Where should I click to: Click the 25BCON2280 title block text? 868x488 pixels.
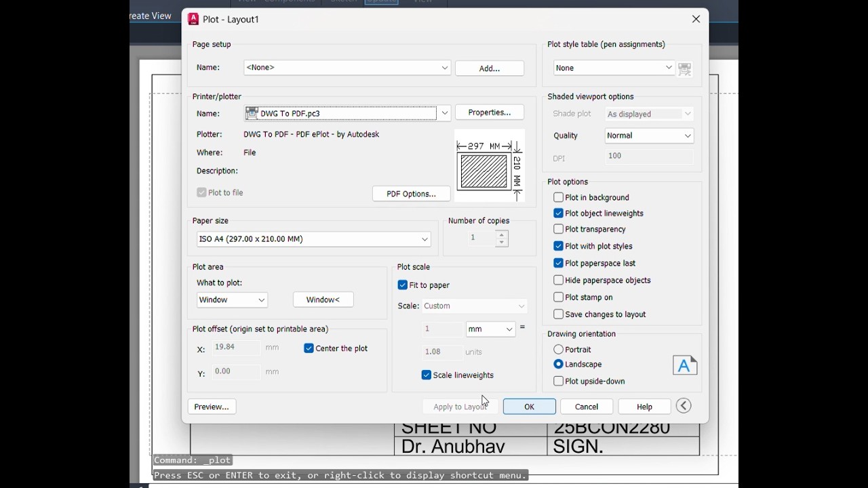(x=612, y=430)
